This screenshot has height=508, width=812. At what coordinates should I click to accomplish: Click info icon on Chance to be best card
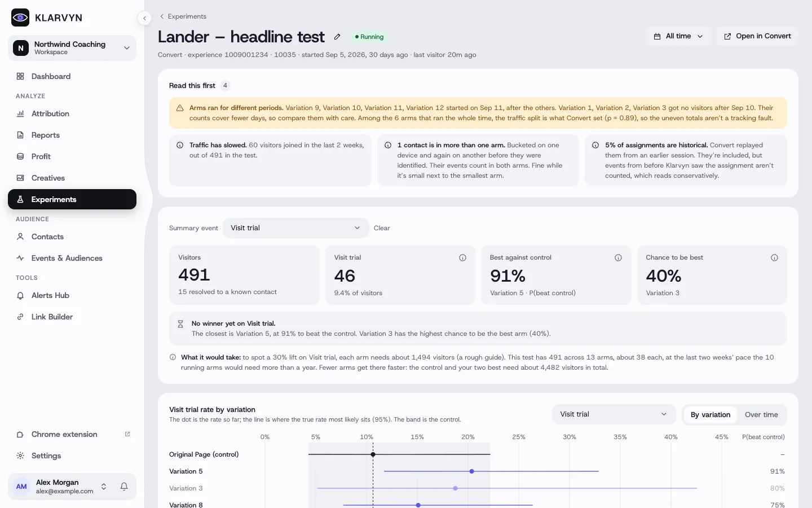(x=774, y=257)
